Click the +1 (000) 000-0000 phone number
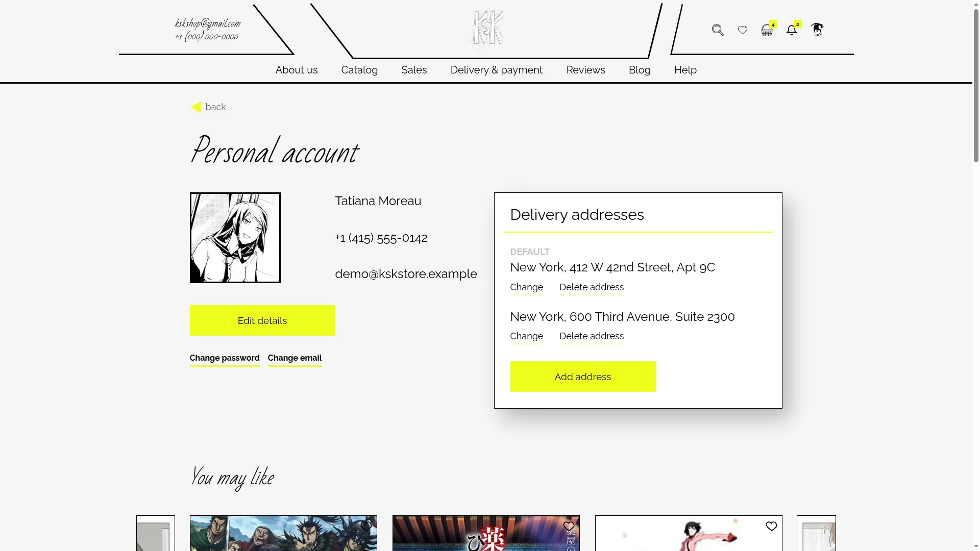 pos(207,36)
